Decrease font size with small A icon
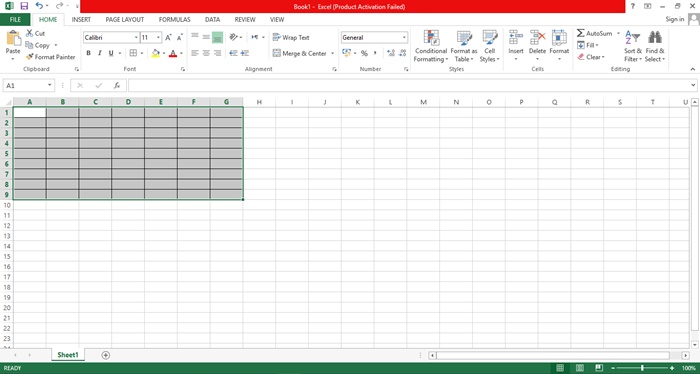Viewport: 700px width, 374px height. (179, 37)
